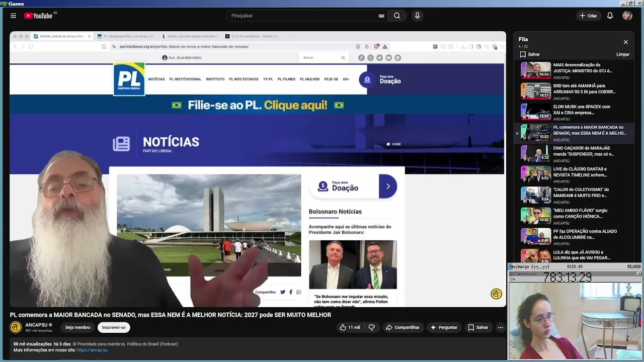Open the https://ancap.su link
Viewport: 644px width, 362px height.
(x=92, y=350)
